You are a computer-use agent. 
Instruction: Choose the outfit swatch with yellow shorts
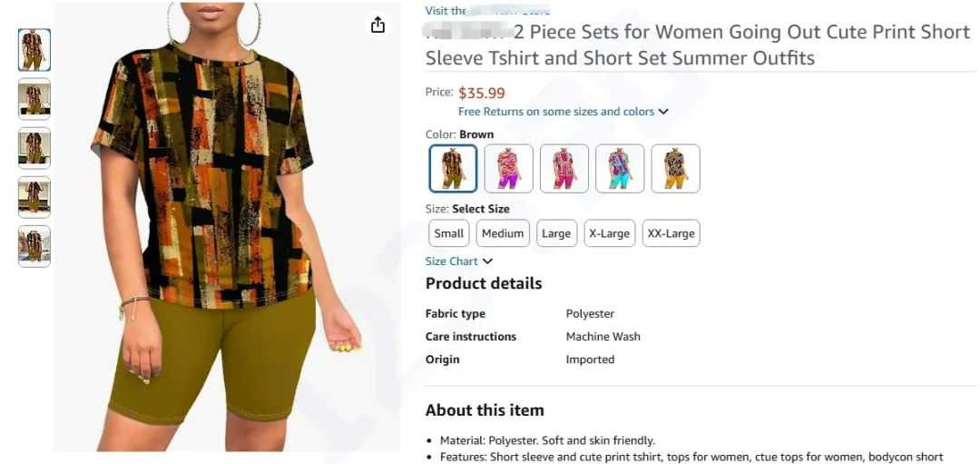tap(675, 169)
